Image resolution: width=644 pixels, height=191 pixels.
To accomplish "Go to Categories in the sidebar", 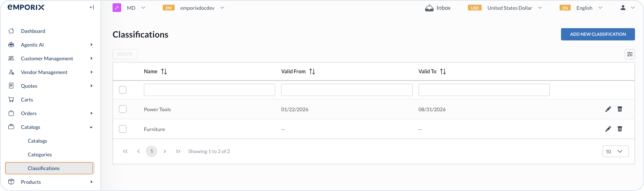I will (40, 155).
